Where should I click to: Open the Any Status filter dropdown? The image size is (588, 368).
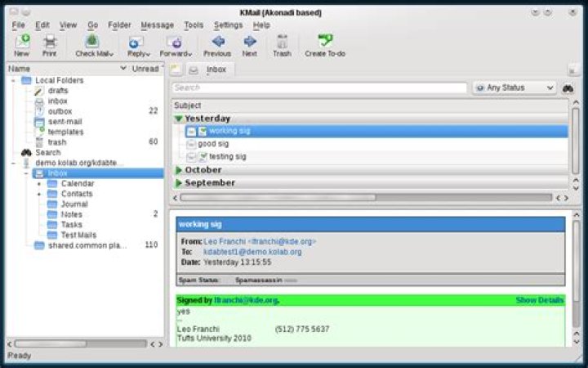pyautogui.click(x=514, y=88)
